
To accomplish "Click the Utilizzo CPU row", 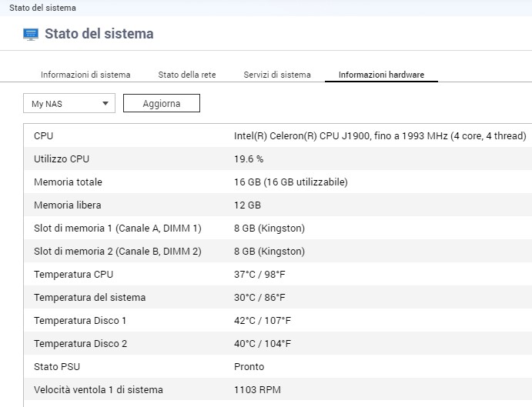I will pos(277,158).
